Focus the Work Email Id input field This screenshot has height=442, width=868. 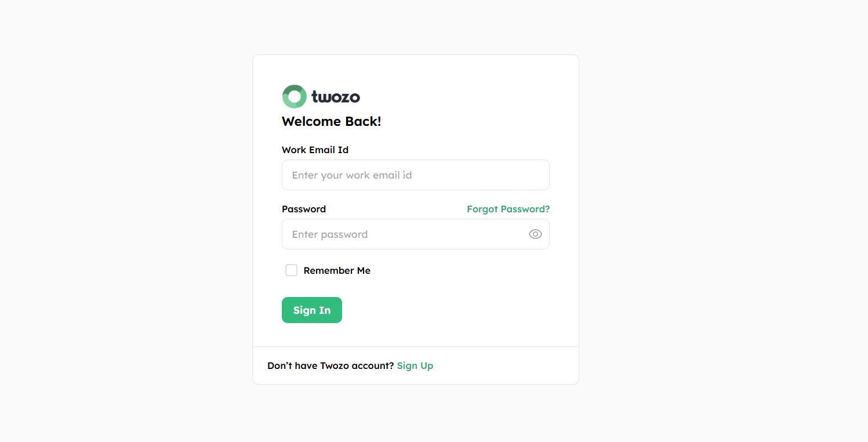(x=415, y=175)
